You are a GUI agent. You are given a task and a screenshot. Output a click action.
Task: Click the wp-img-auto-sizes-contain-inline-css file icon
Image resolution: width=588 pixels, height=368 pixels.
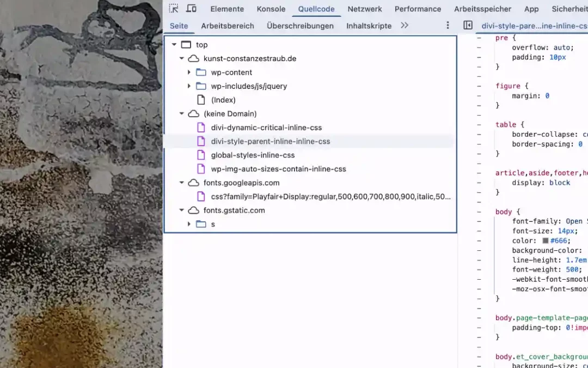point(201,169)
